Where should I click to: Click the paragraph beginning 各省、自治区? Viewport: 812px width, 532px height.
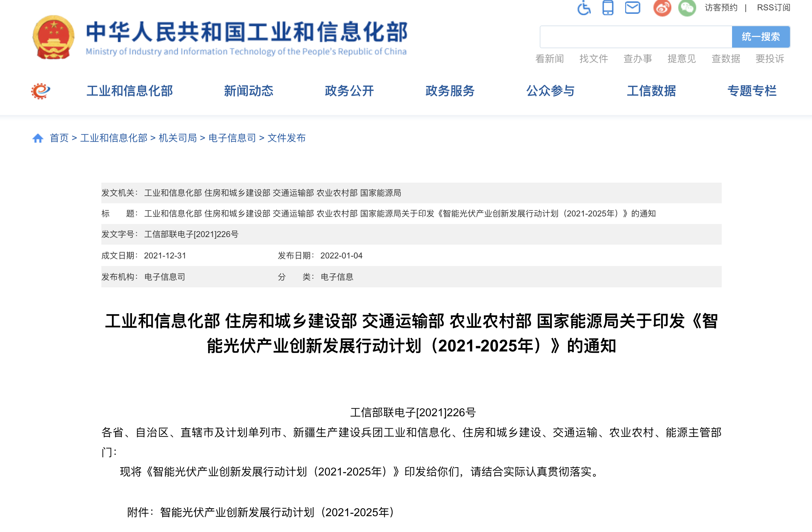click(412, 442)
